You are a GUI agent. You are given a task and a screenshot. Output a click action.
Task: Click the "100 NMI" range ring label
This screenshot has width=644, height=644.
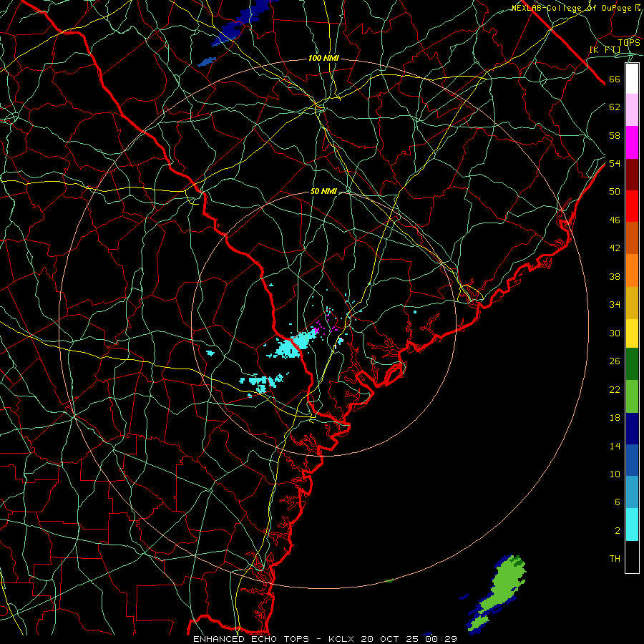click(323, 59)
